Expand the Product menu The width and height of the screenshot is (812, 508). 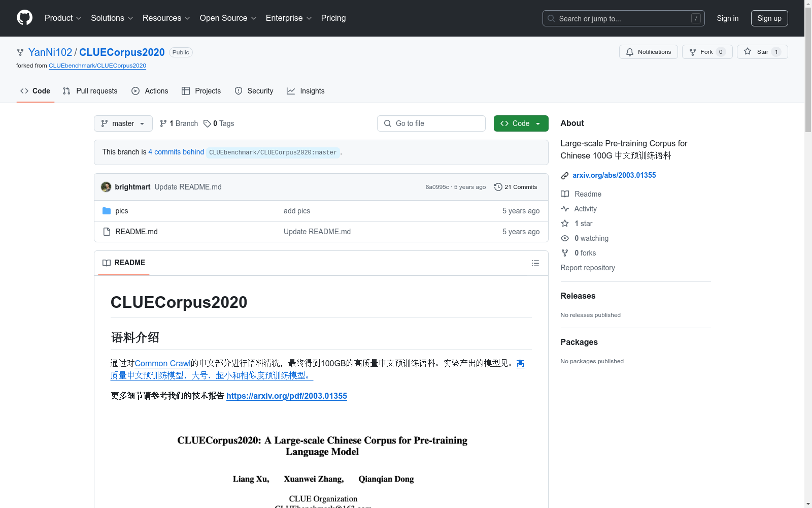[x=62, y=18]
